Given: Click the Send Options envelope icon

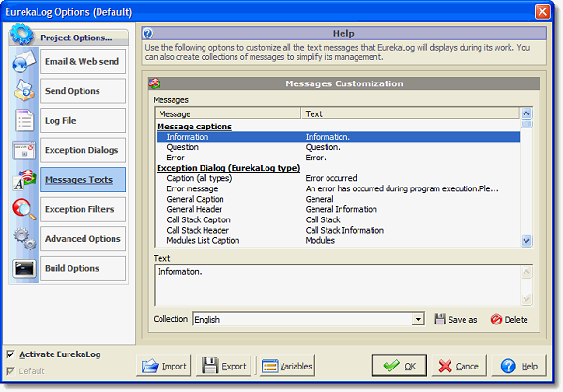Looking at the screenshot, I should [x=24, y=90].
